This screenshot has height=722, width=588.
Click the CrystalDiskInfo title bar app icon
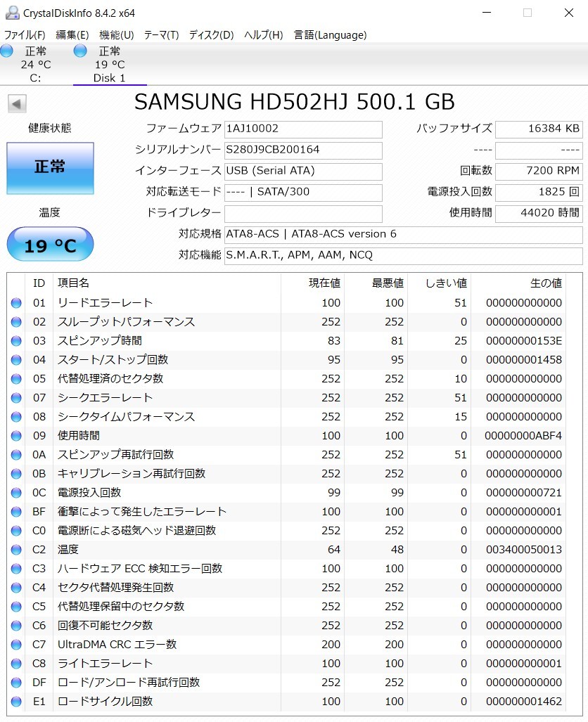pyautogui.click(x=12, y=13)
